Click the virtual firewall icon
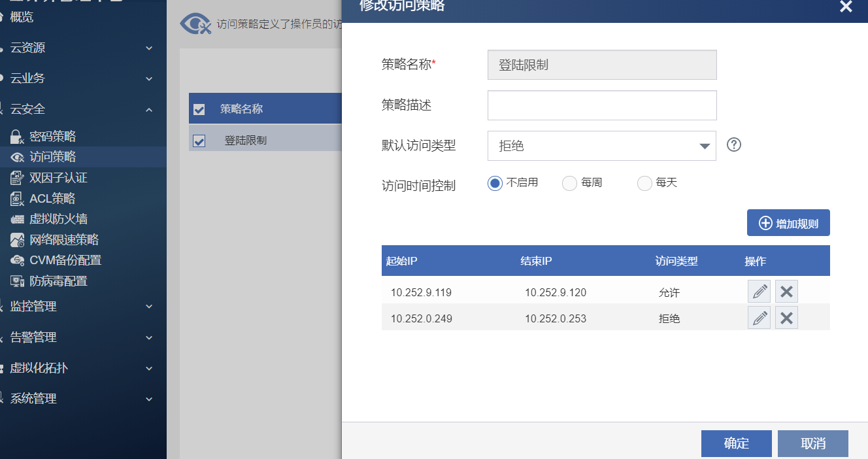This screenshot has height=459, width=868. click(x=17, y=219)
